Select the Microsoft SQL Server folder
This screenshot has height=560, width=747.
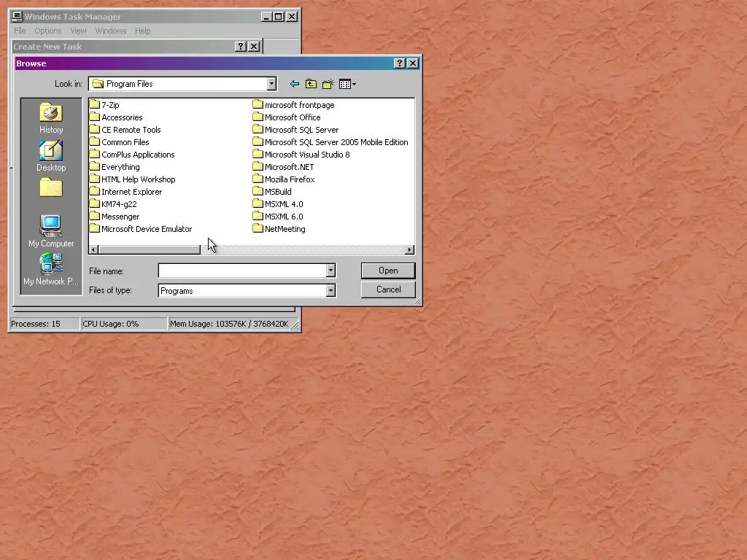[x=296, y=130]
